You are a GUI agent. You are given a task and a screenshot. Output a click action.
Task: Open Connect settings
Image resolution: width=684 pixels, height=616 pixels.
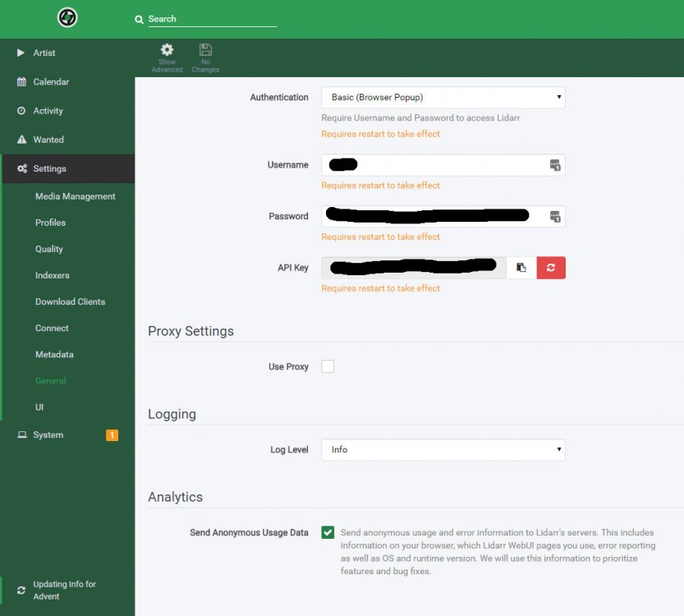(52, 328)
